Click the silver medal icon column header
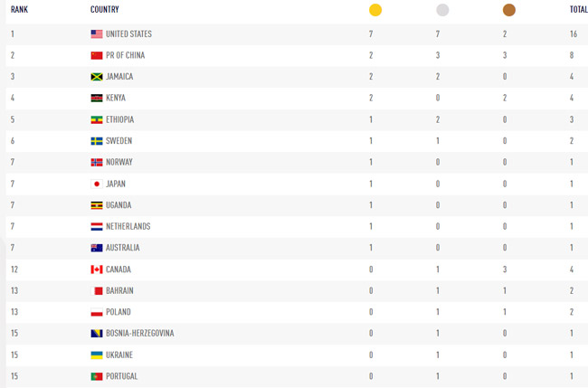 [x=442, y=10]
